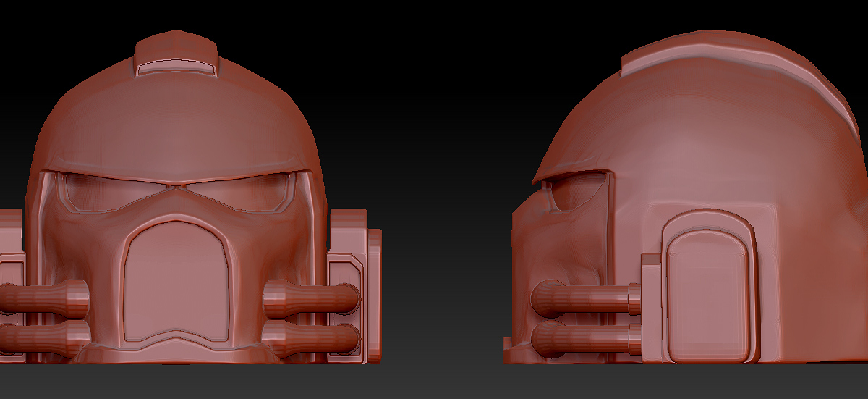Click the side-view helmet model

(x=687, y=197)
